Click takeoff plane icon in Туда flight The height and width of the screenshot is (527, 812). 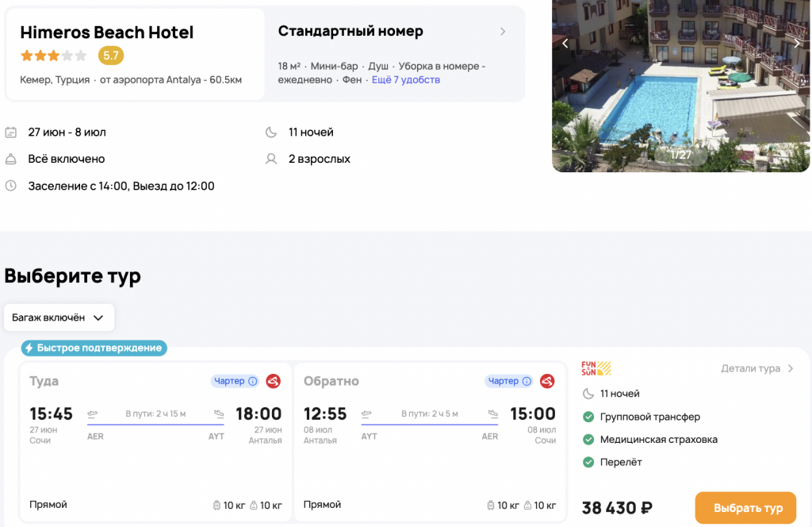click(93, 414)
